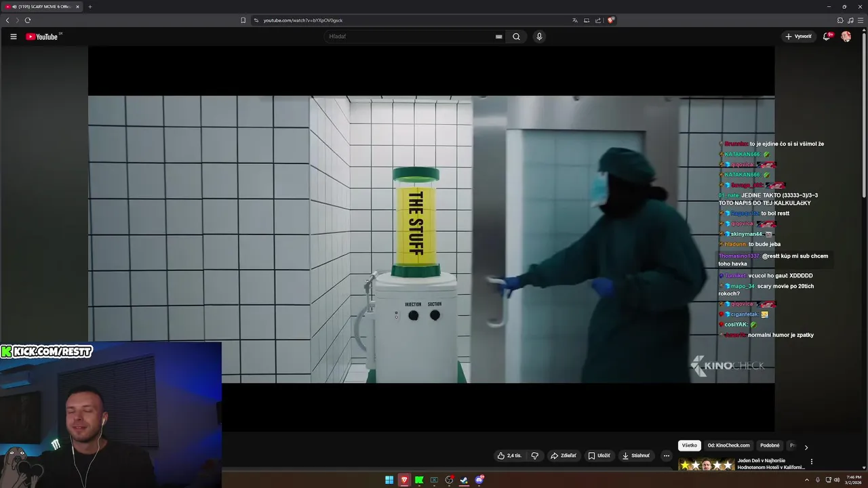Save the video with Uložiť
The width and height of the screenshot is (868, 488).
[599, 455]
